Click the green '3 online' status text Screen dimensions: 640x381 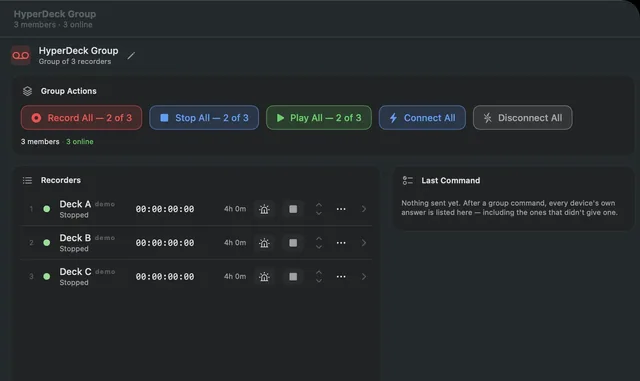click(x=80, y=142)
